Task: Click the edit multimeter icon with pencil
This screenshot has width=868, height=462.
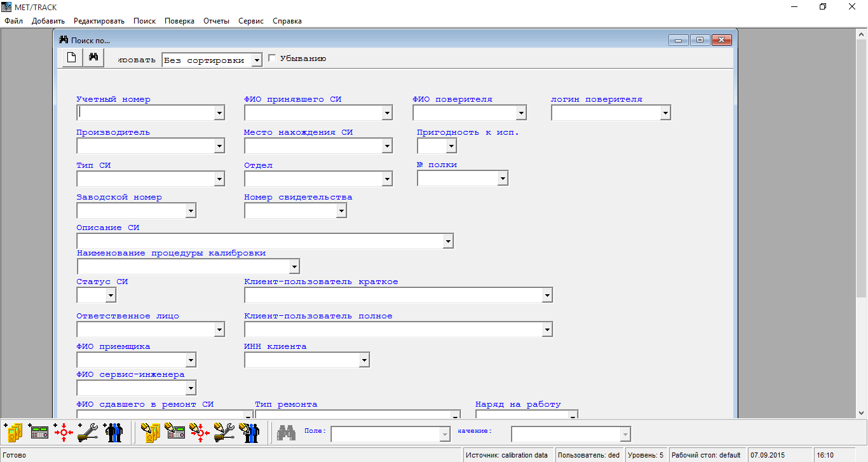Action: [x=150, y=433]
